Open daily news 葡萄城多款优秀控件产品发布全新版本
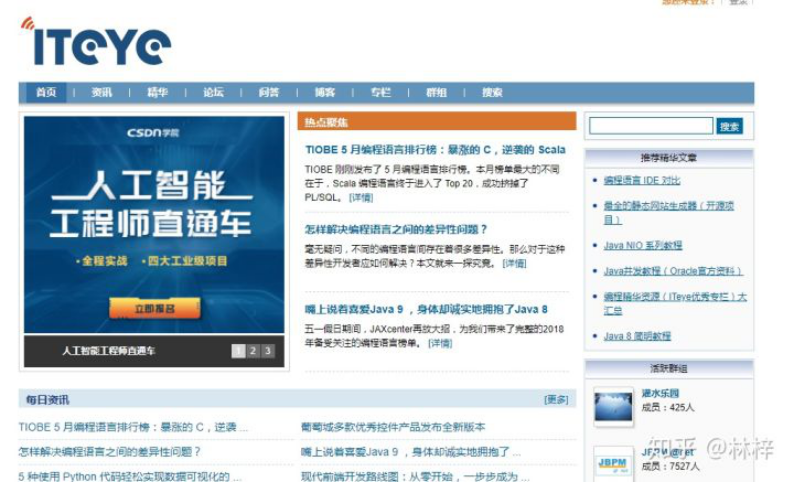Image resolution: width=794 pixels, height=482 pixels. (393, 427)
